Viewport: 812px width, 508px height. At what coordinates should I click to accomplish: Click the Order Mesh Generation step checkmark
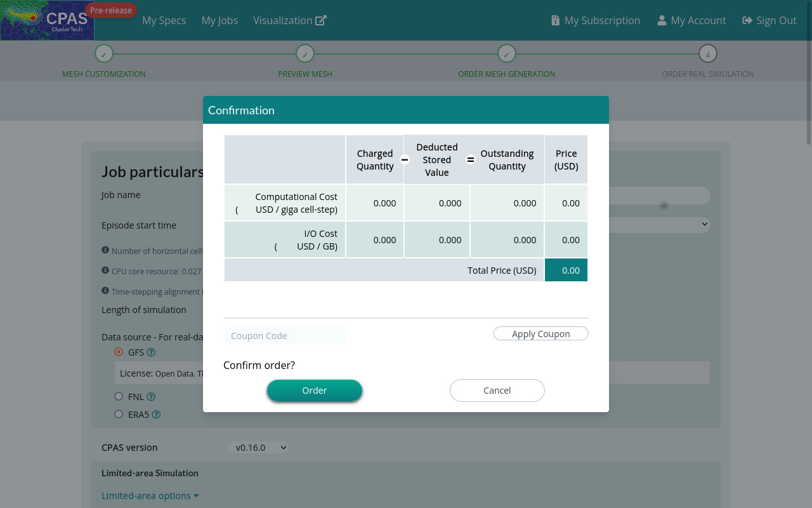[506, 54]
